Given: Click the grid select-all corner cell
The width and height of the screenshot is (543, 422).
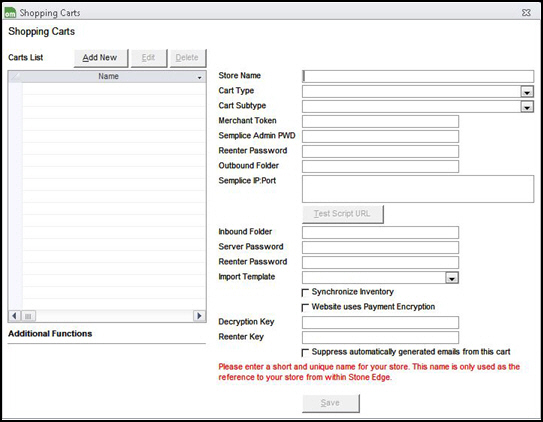Looking at the screenshot, I should [x=16, y=77].
